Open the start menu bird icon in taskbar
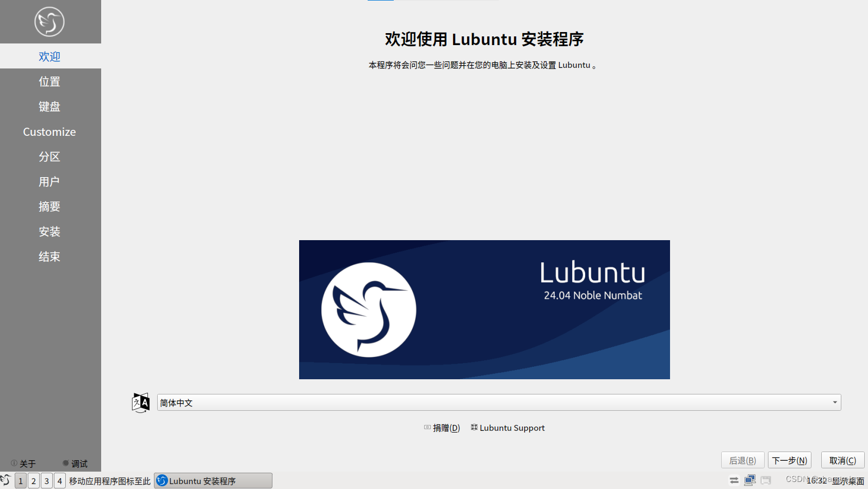Viewport: 868px width, 489px height. [x=5, y=480]
